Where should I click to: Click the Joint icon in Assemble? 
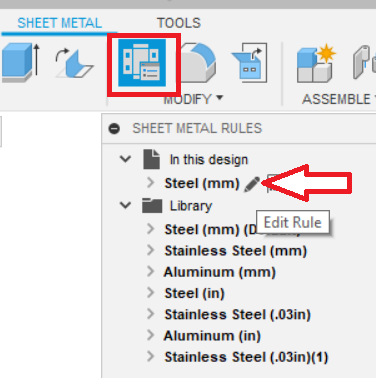tap(364, 62)
